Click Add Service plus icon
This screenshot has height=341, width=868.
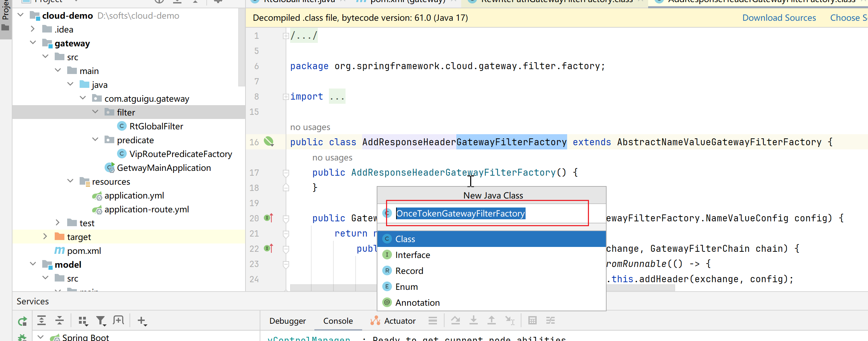[142, 321]
